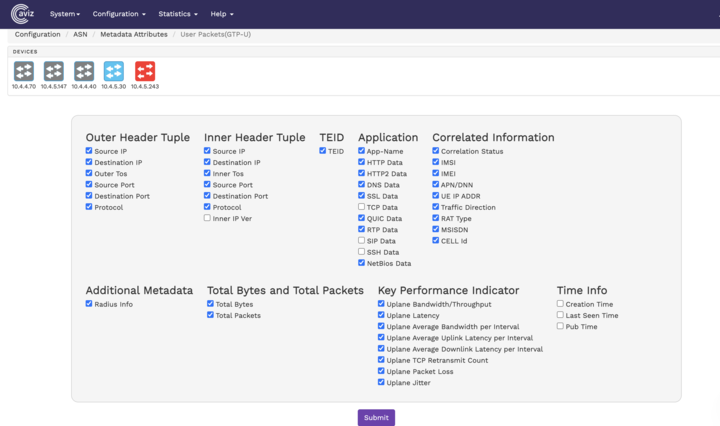Viewport: 720px width, 426px height.
Task: Open the Help dropdown menu
Action: [222, 14]
